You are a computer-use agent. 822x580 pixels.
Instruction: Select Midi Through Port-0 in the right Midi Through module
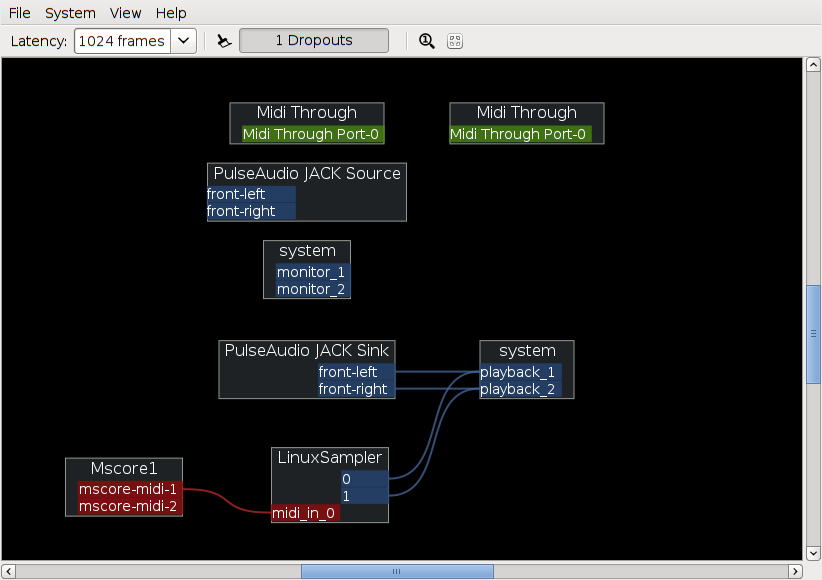tap(521, 134)
